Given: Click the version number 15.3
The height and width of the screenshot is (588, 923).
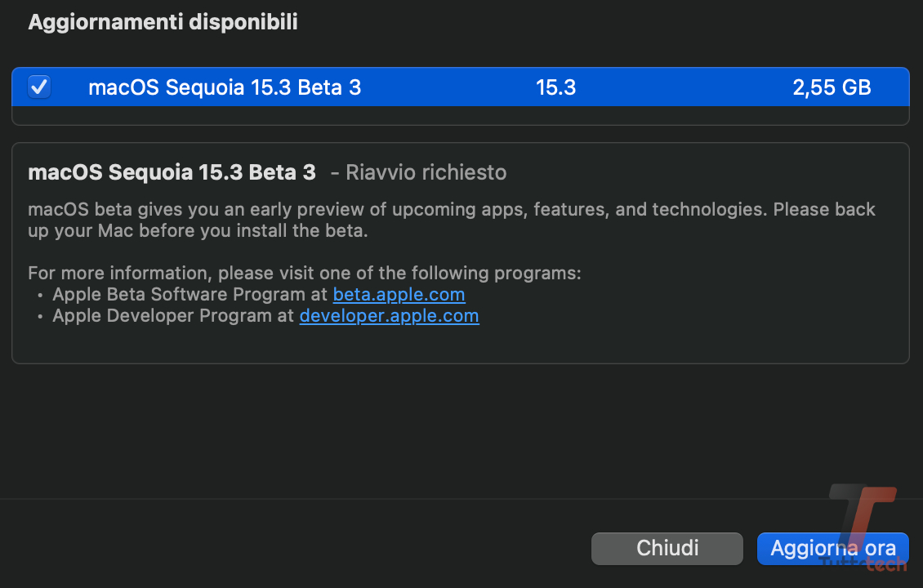Looking at the screenshot, I should click(x=555, y=87).
